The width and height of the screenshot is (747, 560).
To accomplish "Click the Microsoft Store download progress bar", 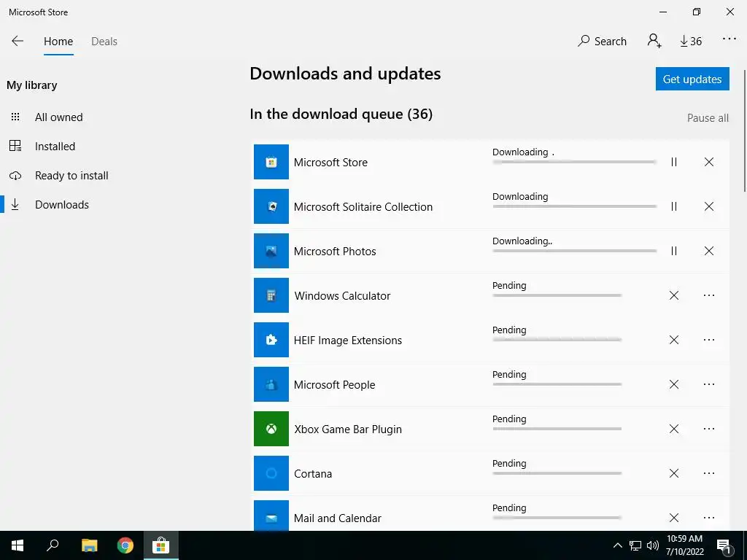I will 575,162.
